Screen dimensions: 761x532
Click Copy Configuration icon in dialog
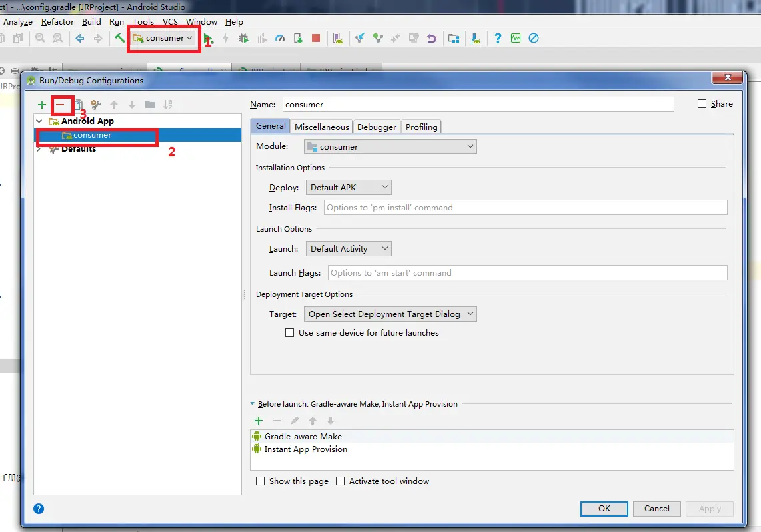coord(78,105)
